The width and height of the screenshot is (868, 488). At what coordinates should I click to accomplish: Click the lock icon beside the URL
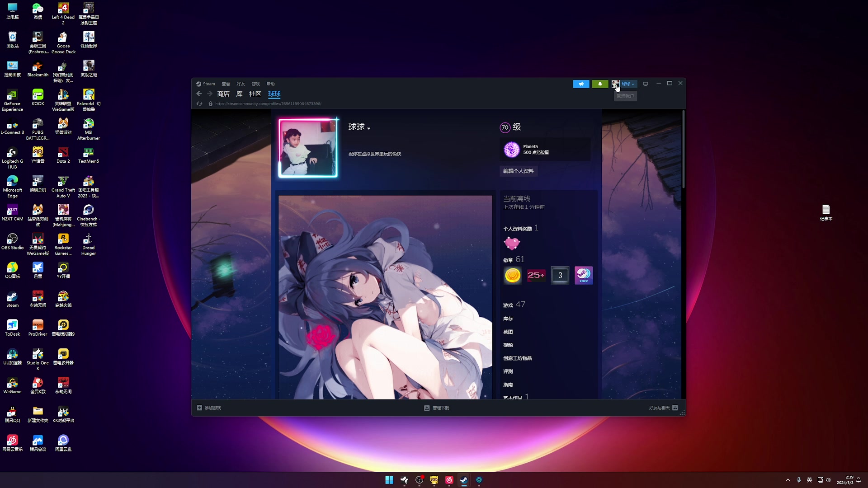tap(210, 104)
